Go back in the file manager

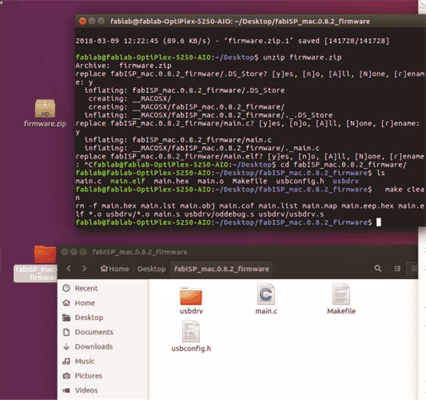click(69, 269)
